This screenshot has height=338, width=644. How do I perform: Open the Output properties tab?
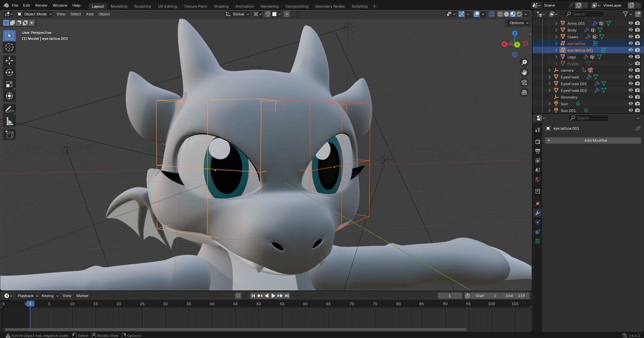pos(538,151)
